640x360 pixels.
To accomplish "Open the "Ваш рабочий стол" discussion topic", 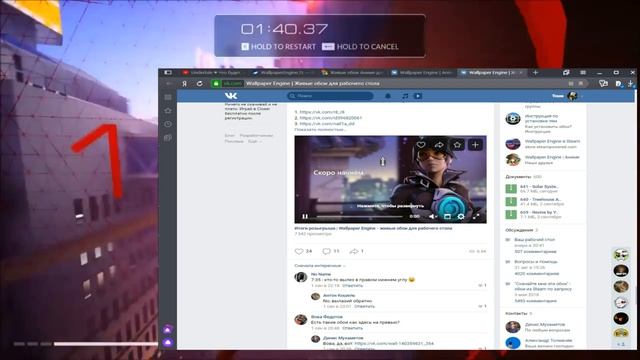I will 535,240.
